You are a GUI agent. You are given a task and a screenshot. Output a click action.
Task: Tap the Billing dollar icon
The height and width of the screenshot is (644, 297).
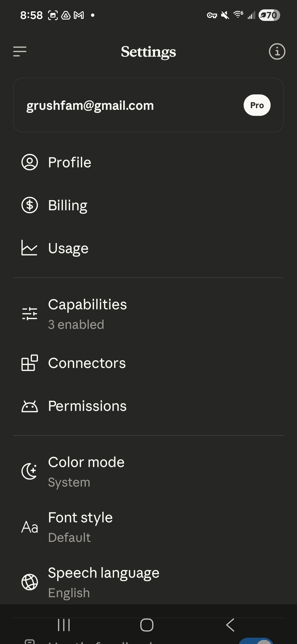(30, 205)
